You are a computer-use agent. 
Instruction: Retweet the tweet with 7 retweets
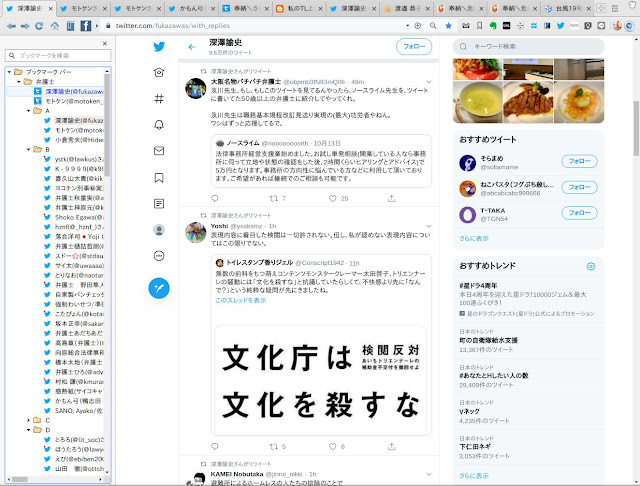click(x=274, y=198)
